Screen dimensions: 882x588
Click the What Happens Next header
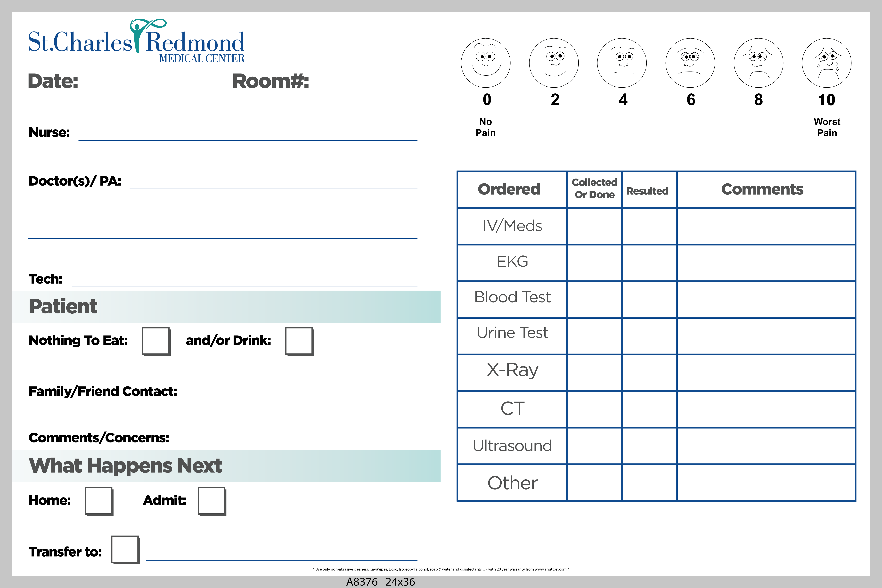pyautogui.click(x=227, y=466)
